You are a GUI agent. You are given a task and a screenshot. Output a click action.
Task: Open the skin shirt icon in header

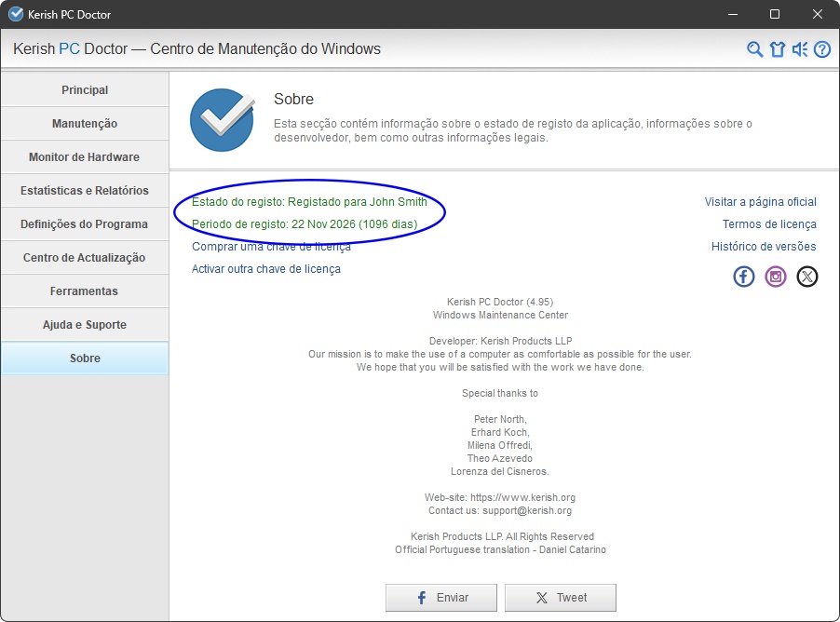click(778, 49)
